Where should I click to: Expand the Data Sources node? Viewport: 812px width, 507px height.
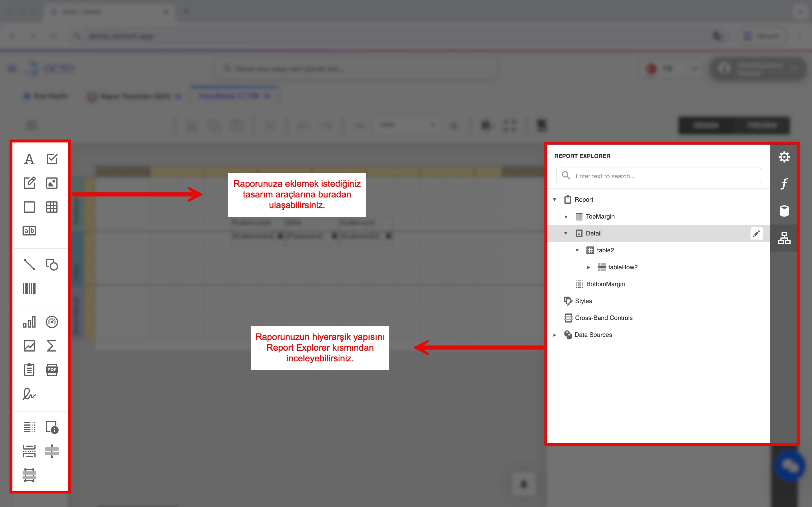pyautogui.click(x=555, y=335)
